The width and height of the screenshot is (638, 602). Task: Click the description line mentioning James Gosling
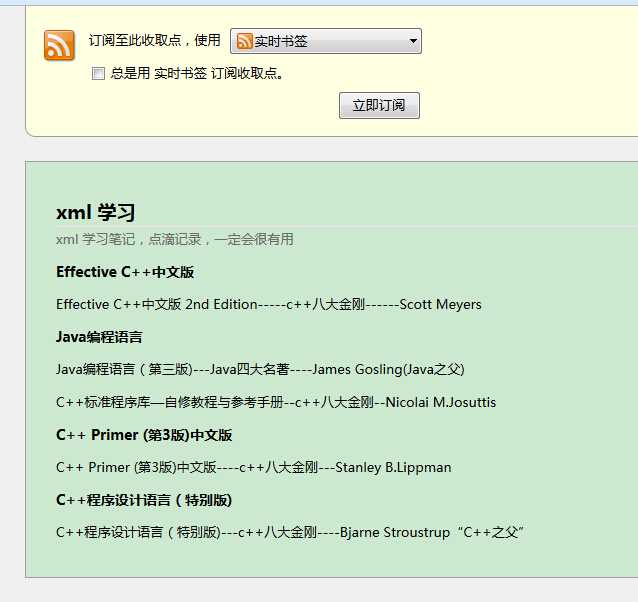(x=260, y=369)
